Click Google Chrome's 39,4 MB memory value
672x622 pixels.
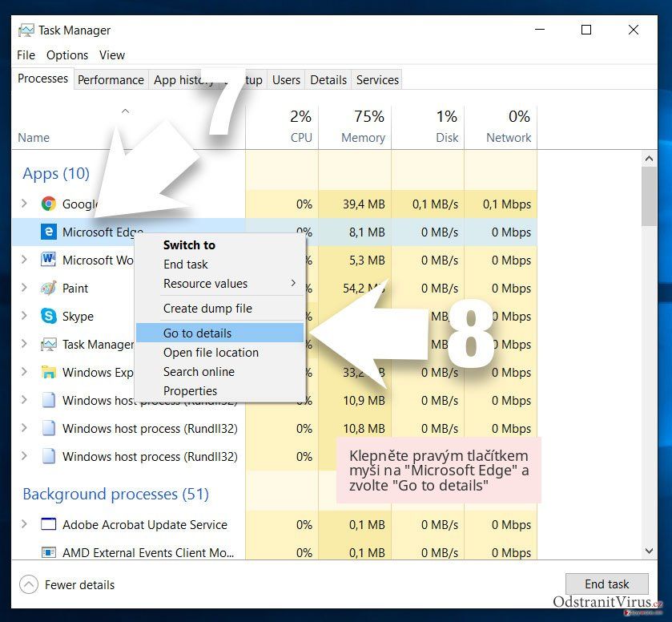click(x=364, y=204)
